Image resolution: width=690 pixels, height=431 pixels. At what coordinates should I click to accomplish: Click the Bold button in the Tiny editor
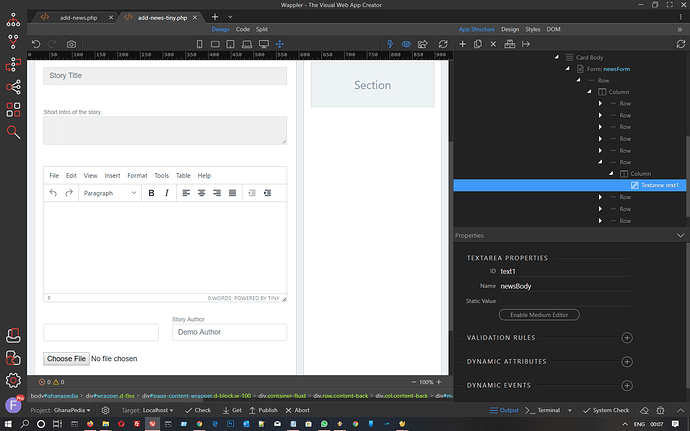tap(152, 193)
